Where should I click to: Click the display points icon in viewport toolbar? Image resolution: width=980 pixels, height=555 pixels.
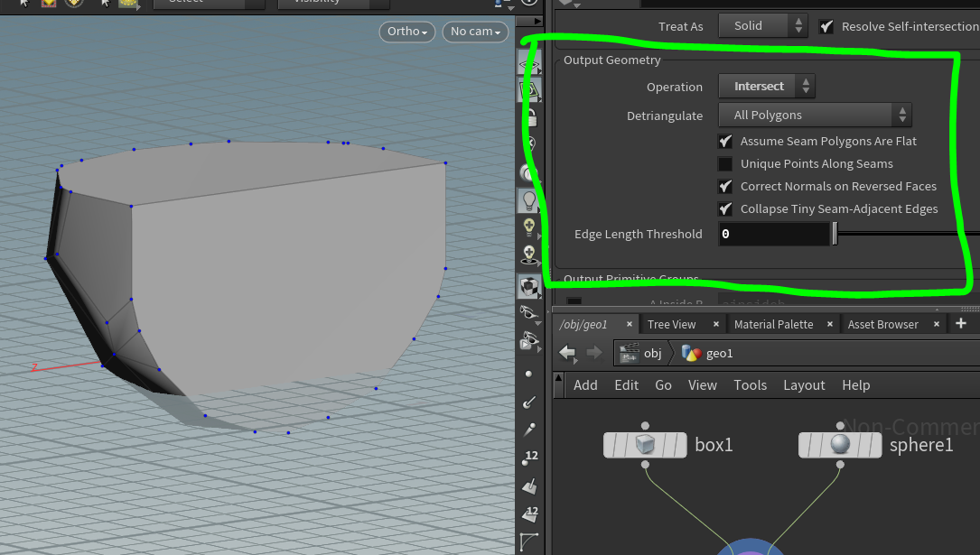coord(529,374)
